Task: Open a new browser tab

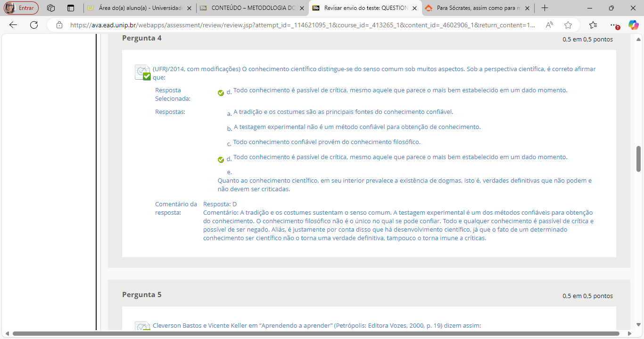Action: (x=545, y=8)
